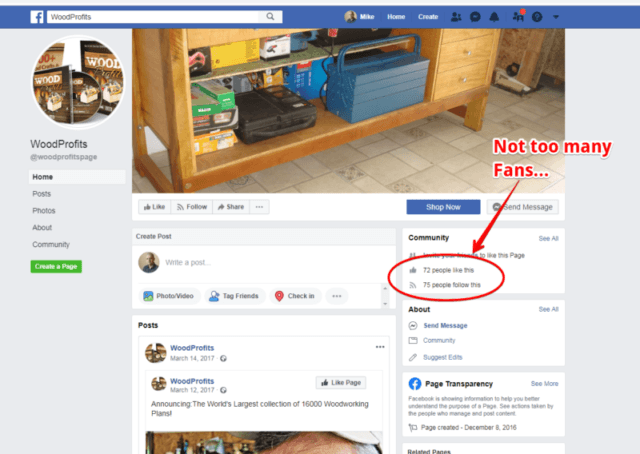640x454 pixels.
Task: Click Tag Friends option
Action: pyautogui.click(x=234, y=296)
